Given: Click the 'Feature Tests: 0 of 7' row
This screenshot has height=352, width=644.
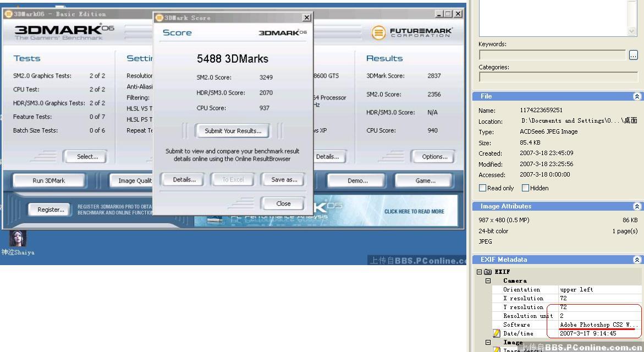Looking at the screenshot, I should [59, 117].
